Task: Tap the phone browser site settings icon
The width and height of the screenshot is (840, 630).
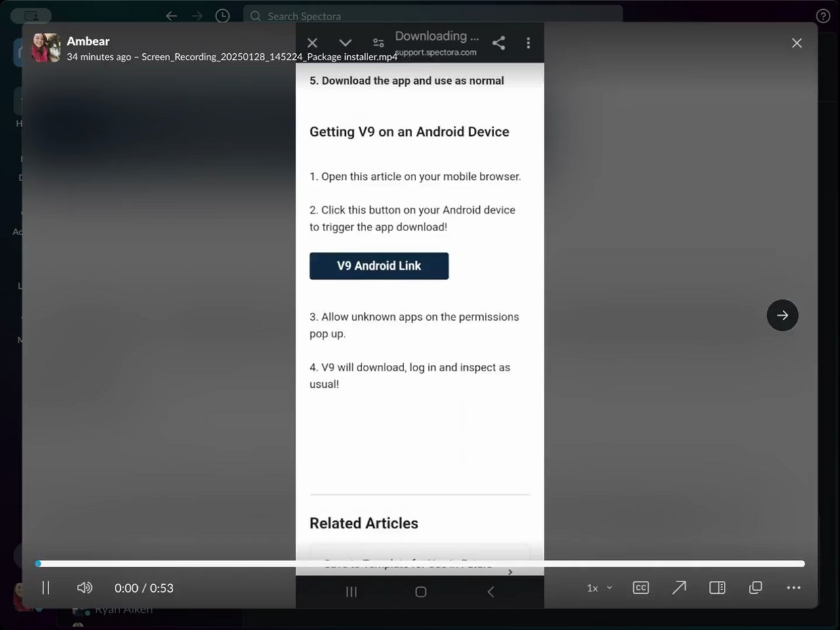Action: (x=379, y=43)
